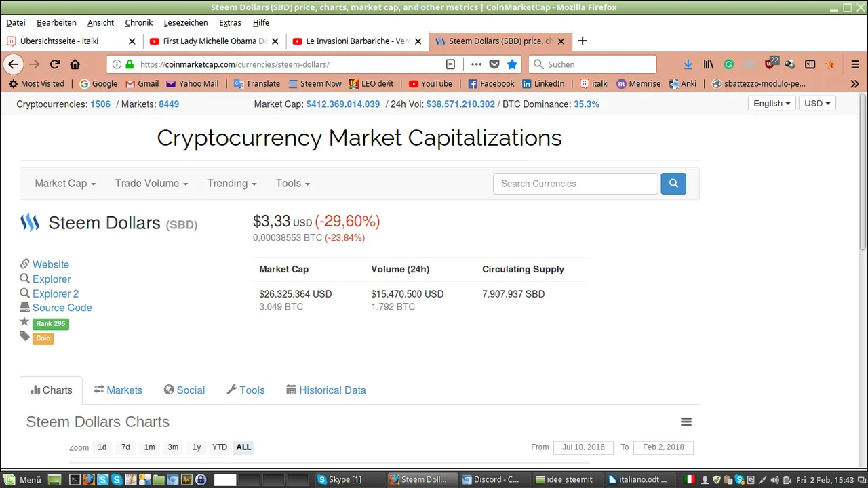Open the Memrise bookmark
The image size is (868, 488).
point(638,84)
